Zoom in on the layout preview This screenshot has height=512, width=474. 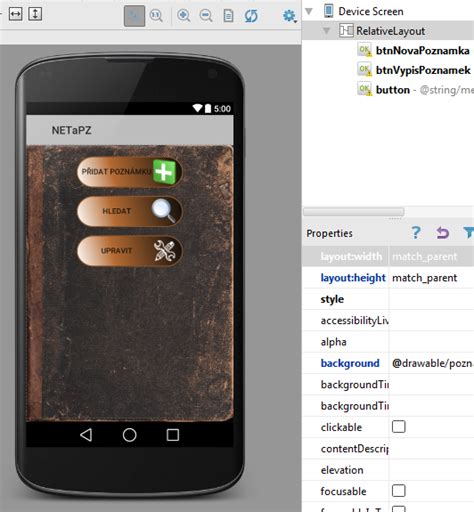(x=184, y=16)
